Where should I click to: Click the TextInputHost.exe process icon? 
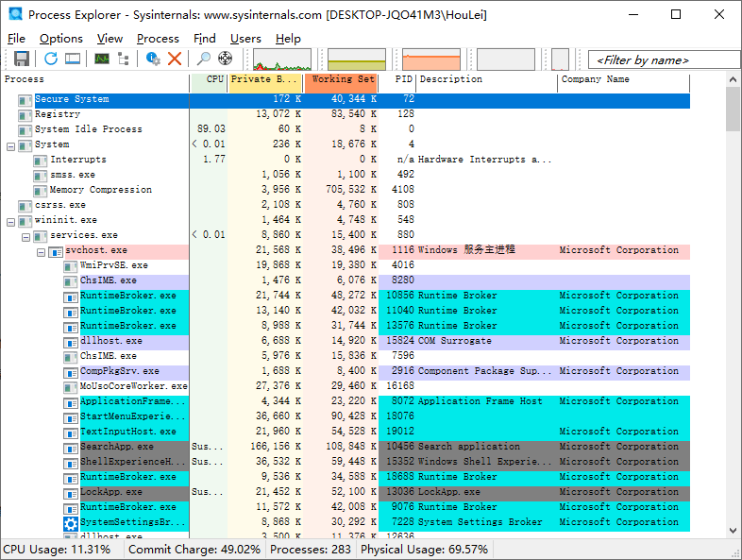pyautogui.click(x=71, y=433)
